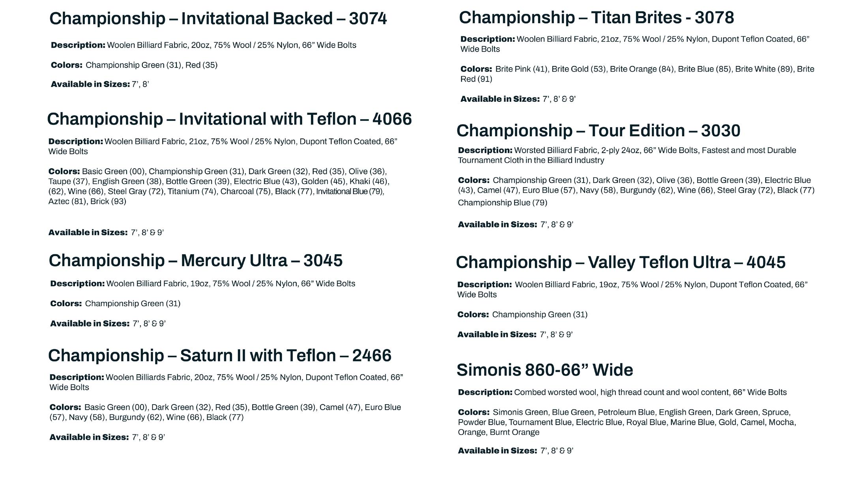
Task: Click the Championship Blue (79) text line
Action: [502, 202]
